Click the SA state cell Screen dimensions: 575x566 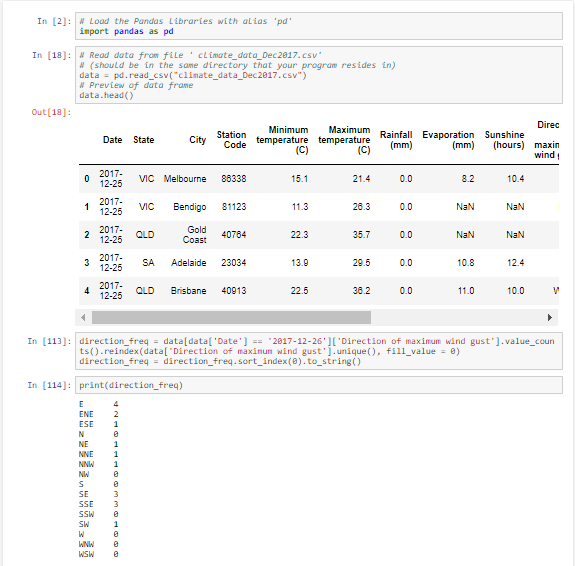[x=148, y=263]
